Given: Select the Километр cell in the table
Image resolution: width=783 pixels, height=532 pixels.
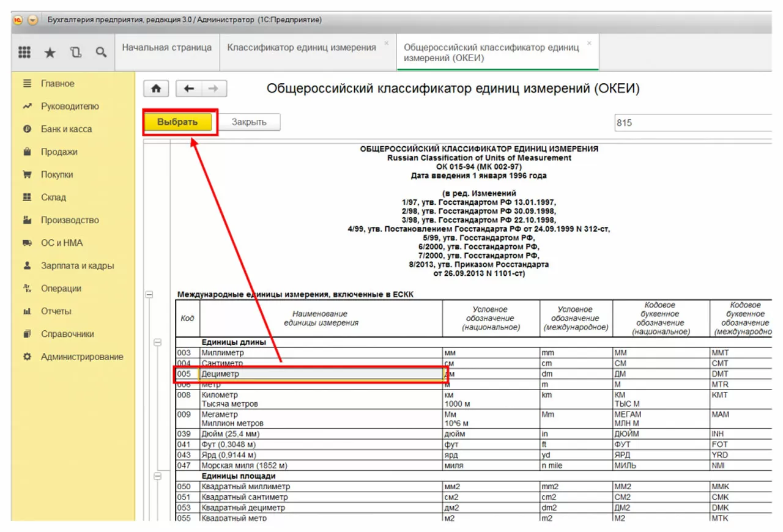Looking at the screenshot, I should (321, 399).
